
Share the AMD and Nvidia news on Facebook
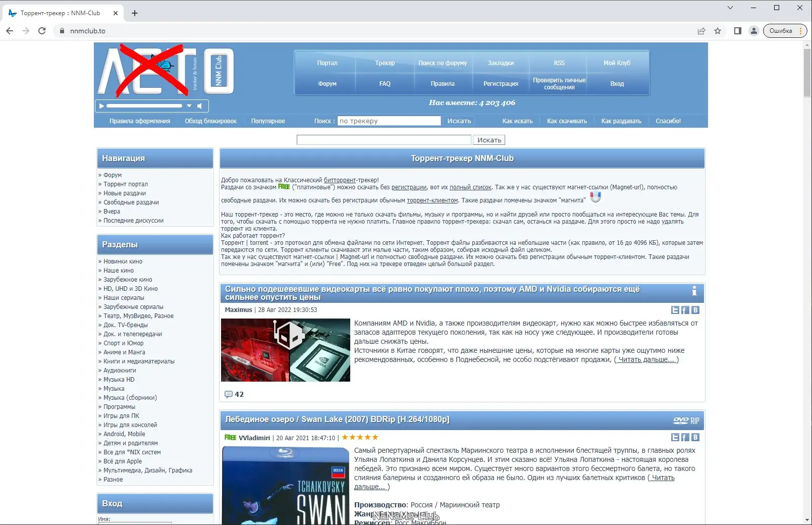pyautogui.click(x=685, y=310)
